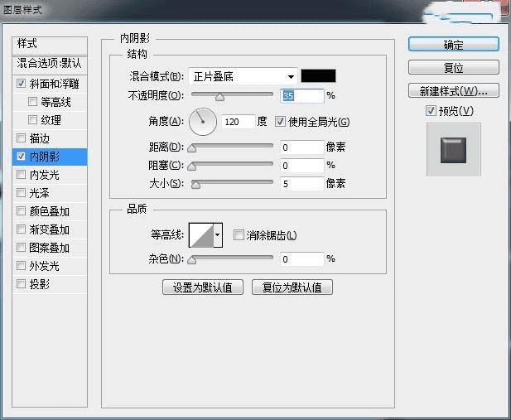Screen dimensions: 511x420
Task: Click the 杂色 value input field
Action: point(302,259)
